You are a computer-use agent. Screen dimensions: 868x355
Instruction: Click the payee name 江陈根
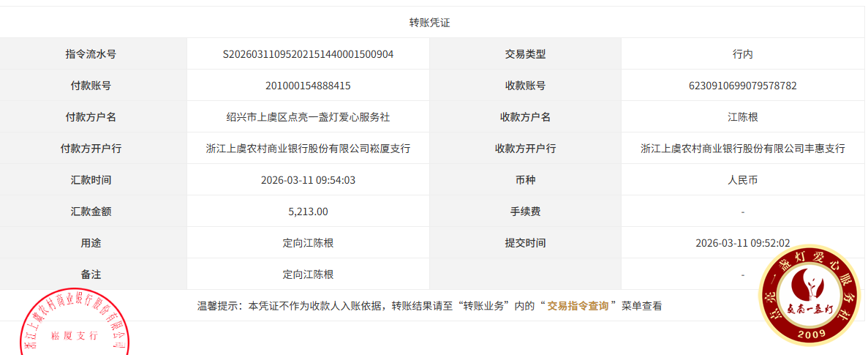point(742,117)
